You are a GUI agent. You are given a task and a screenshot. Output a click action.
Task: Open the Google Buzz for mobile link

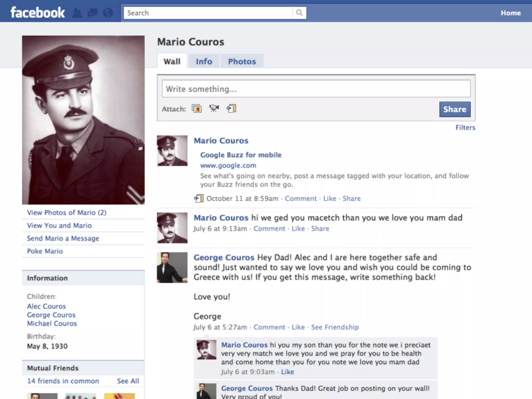pos(241,155)
